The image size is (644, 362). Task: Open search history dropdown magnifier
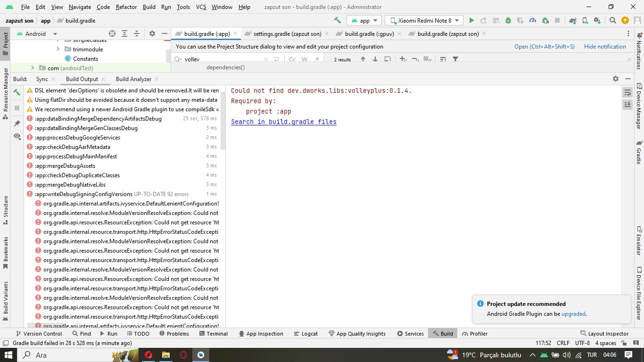click(178, 59)
